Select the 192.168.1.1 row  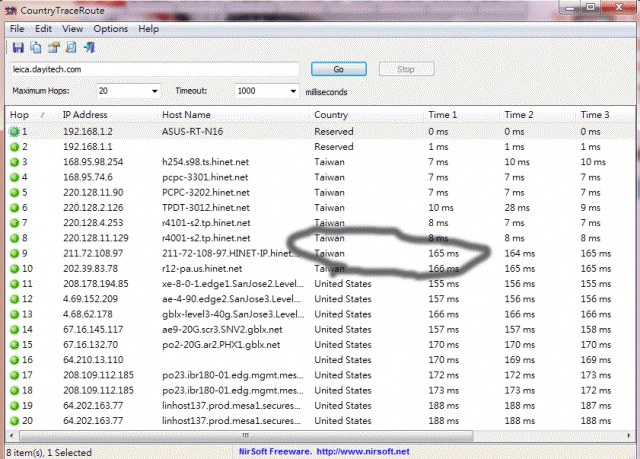pos(320,147)
